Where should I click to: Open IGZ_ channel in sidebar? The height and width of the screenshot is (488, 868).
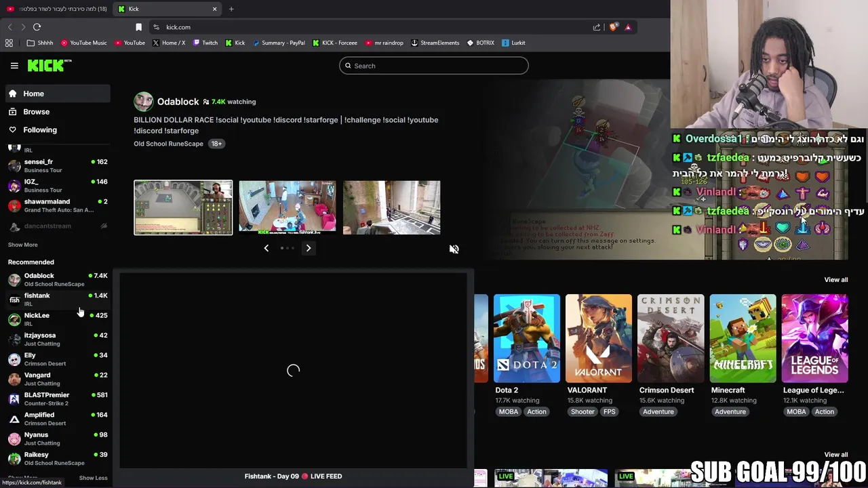58,186
